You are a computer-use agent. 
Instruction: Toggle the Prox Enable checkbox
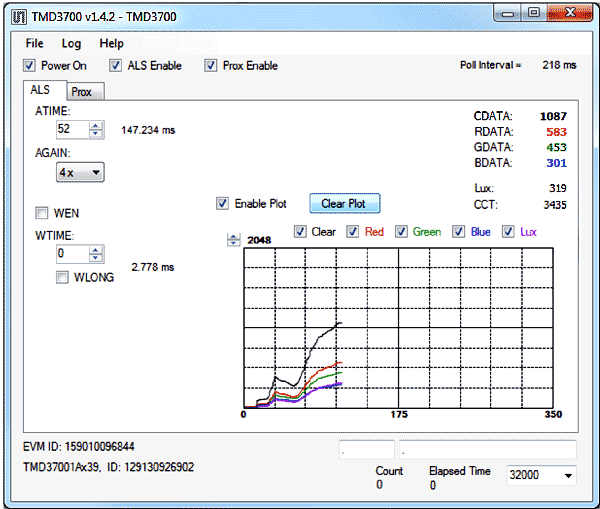coord(210,65)
